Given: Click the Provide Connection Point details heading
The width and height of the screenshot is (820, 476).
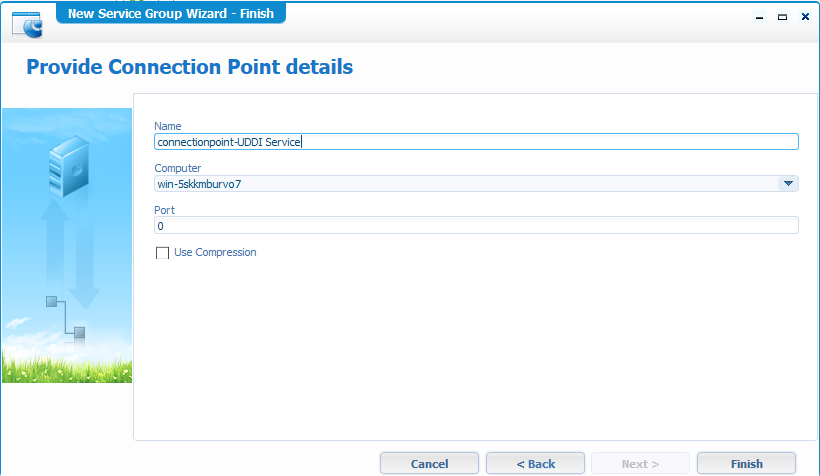Looking at the screenshot, I should coord(189,68).
